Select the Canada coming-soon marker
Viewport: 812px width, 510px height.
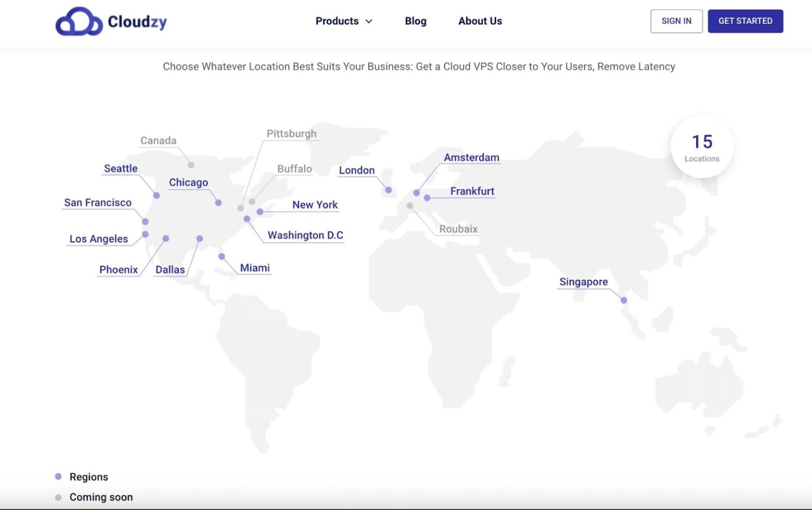tap(190, 164)
